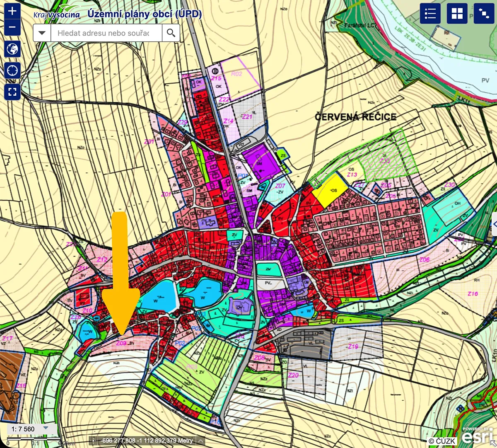Click the LBK ZE30-ZE31 corridor label
The height and width of the screenshot is (448, 497).
tap(410, 40)
